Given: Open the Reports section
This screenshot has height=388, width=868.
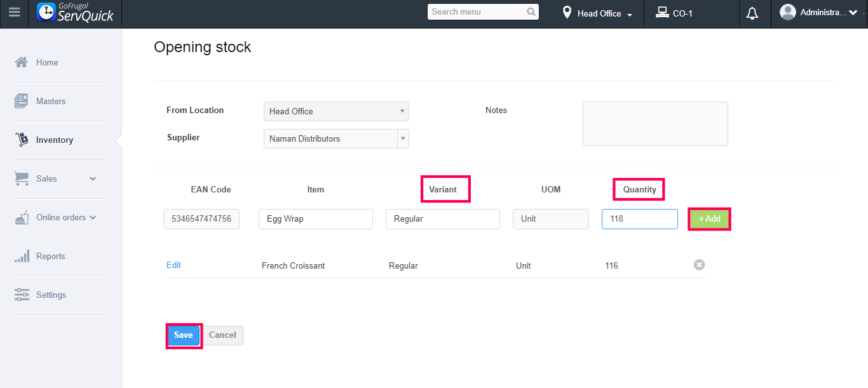Looking at the screenshot, I should (x=50, y=256).
